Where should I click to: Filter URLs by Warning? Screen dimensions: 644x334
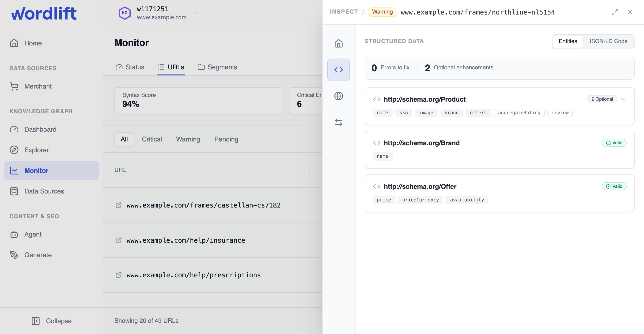188,139
